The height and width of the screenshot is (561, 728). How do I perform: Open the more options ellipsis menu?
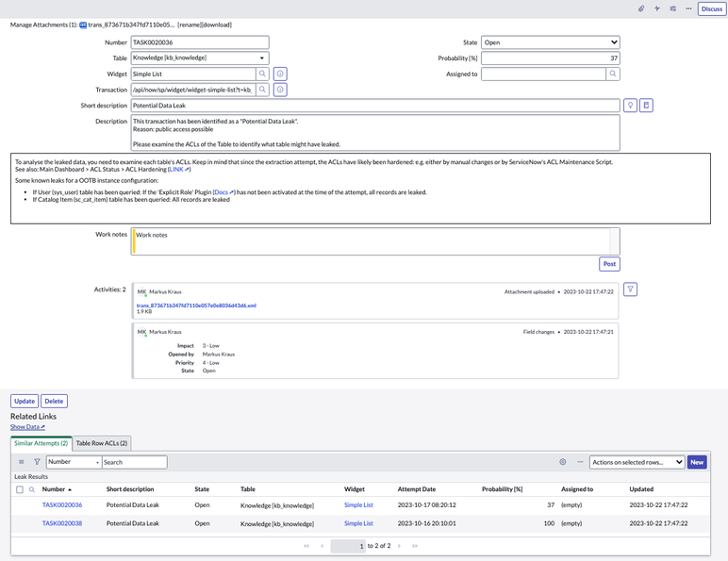point(688,8)
